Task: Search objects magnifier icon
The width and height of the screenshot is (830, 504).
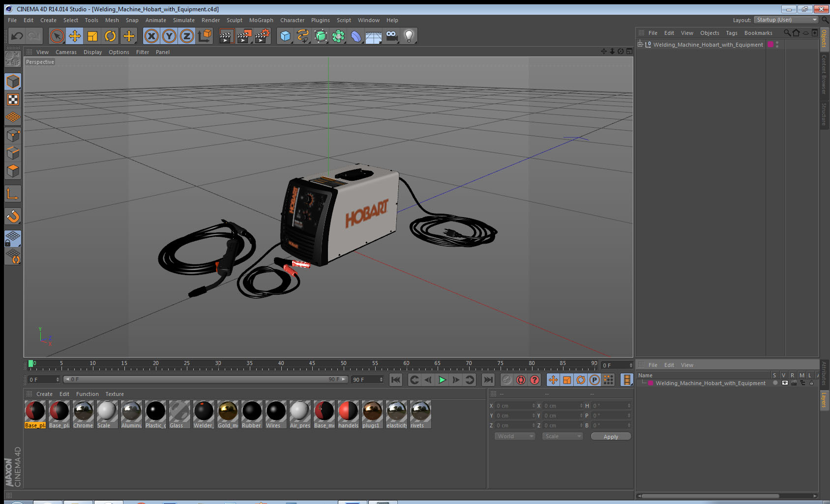Action: (x=787, y=33)
